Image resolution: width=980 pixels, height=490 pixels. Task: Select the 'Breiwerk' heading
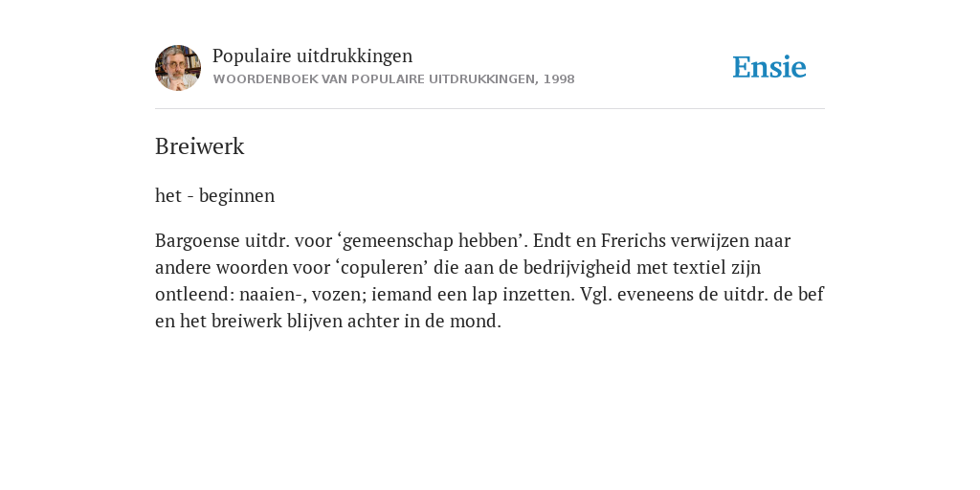pyautogui.click(x=199, y=146)
